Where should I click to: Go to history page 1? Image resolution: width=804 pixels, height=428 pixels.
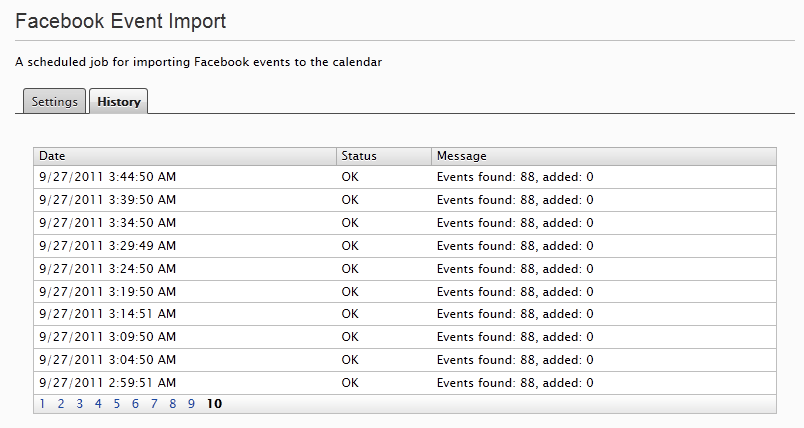pos(42,404)
